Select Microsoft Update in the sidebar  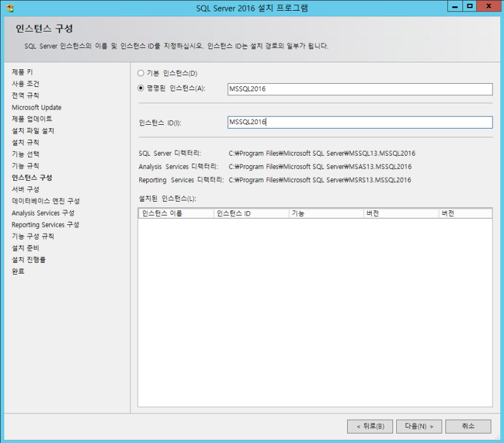pos(35,107)
